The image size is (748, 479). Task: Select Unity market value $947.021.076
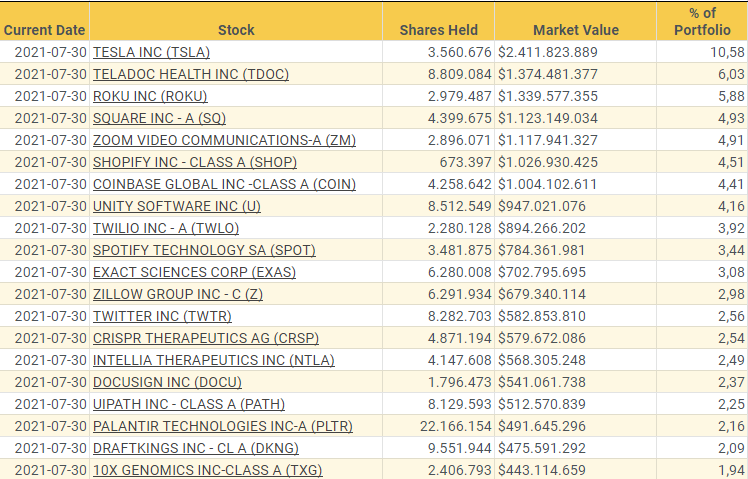[x=541, y=206]
